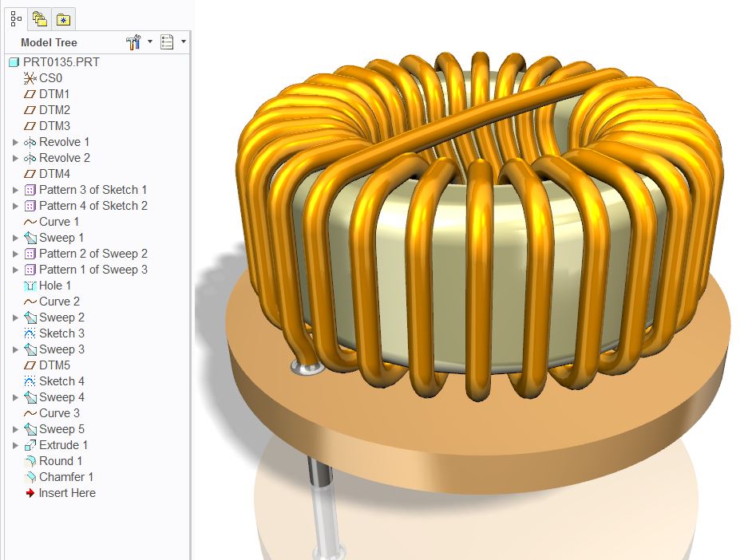Image resolution: width=752 pixels, height=560 pixels.
Task: Select the Sweep 1 feature icon
Action: 30,238
